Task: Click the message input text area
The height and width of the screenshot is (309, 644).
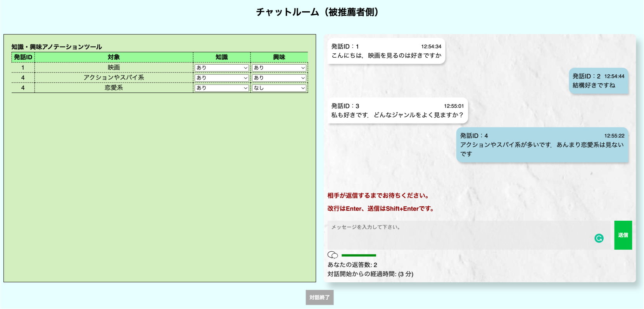Action: click(461, 235)
